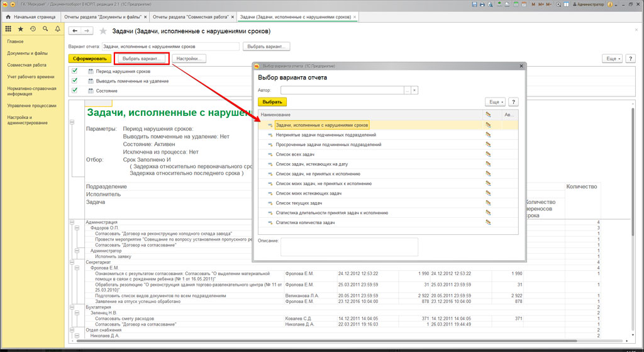Click the row icon of Список всех задач
Screen dimensions: 644x352
(270, 154)
